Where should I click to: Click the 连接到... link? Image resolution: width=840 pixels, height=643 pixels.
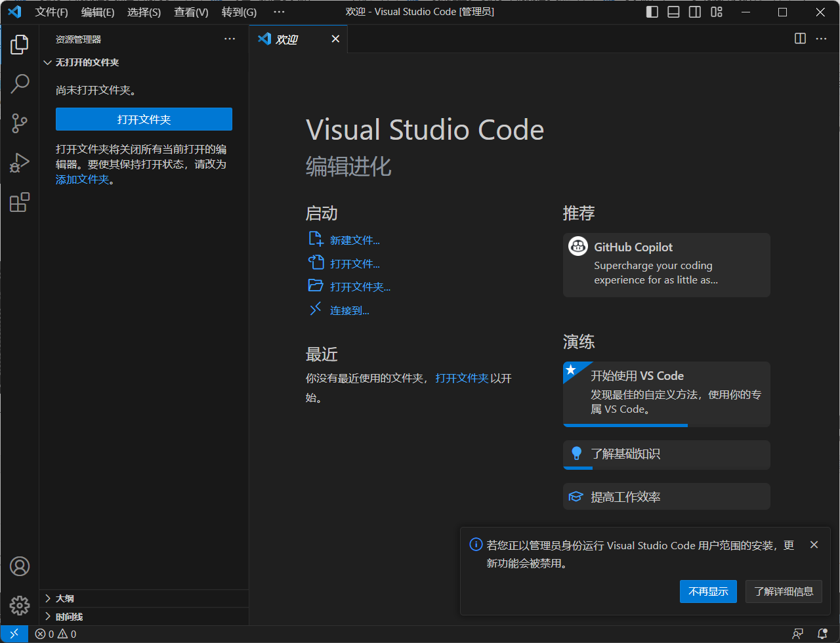point(349,310)
